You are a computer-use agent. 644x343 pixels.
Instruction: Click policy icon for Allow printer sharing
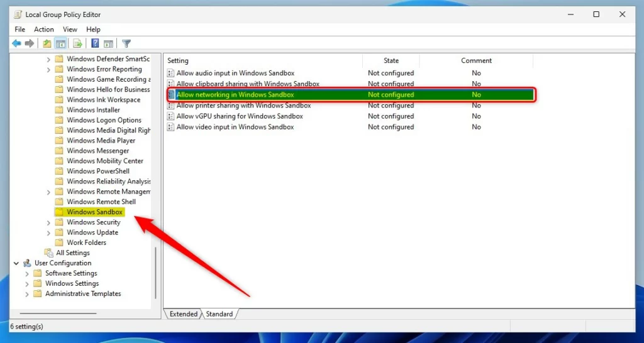click(170, 106)
